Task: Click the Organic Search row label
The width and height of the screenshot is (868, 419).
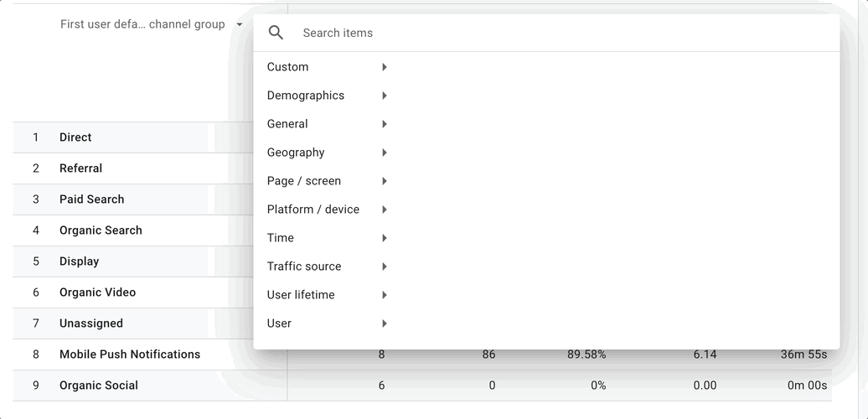Action: click(101, 230)
